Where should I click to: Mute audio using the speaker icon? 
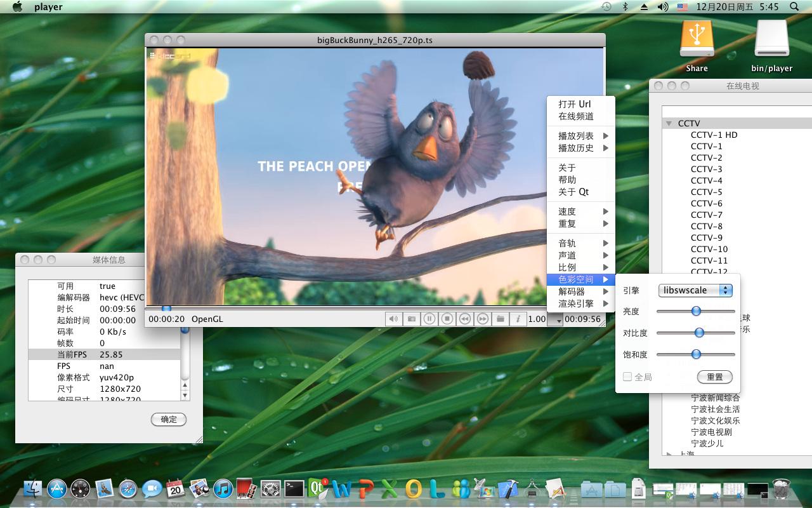click(394, 318)
